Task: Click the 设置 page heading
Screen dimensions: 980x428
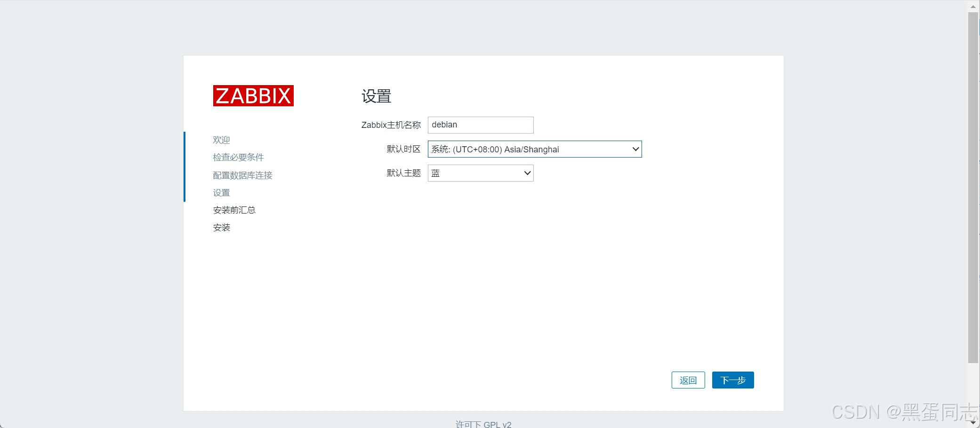Action: click(x=377, y=96)
